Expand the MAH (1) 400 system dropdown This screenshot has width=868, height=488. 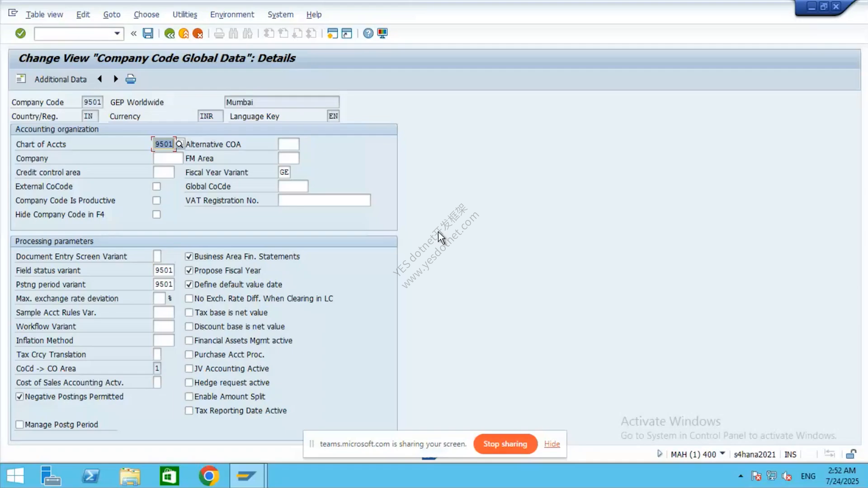tap(722, 454)
